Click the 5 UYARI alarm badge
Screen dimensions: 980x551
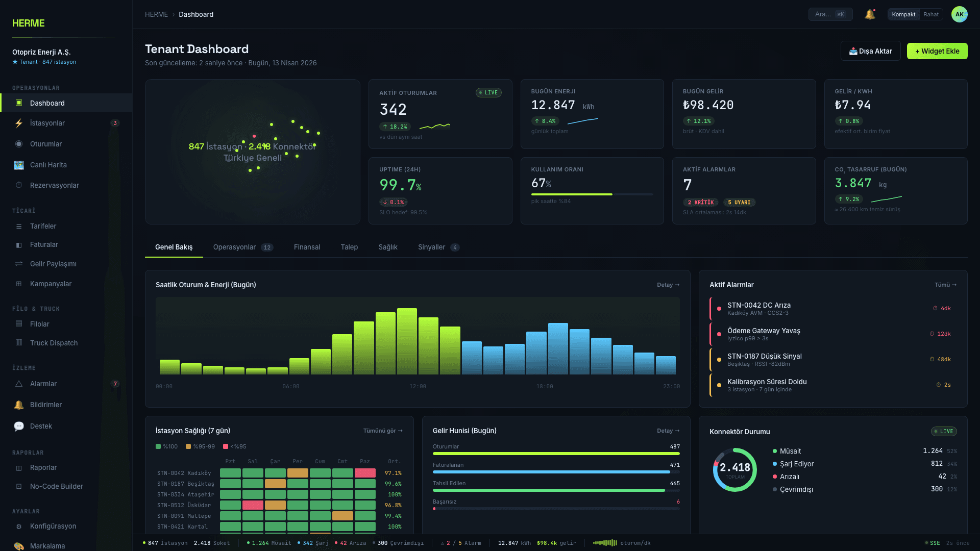(739, 203)
